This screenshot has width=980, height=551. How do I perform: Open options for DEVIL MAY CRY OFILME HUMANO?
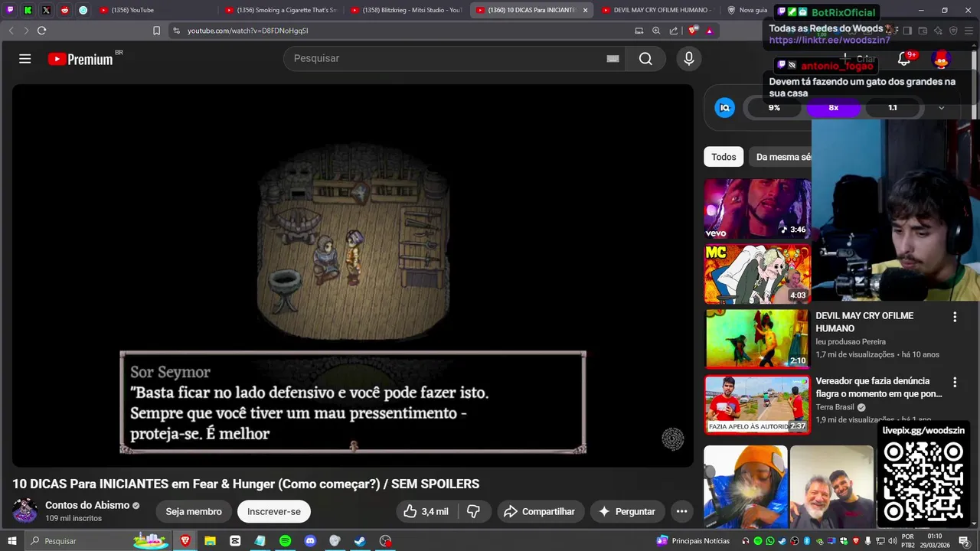point(955,317)
